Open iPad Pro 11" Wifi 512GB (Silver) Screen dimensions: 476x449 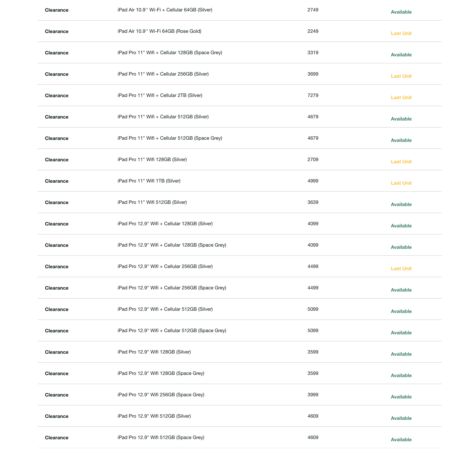coord(152,202)
